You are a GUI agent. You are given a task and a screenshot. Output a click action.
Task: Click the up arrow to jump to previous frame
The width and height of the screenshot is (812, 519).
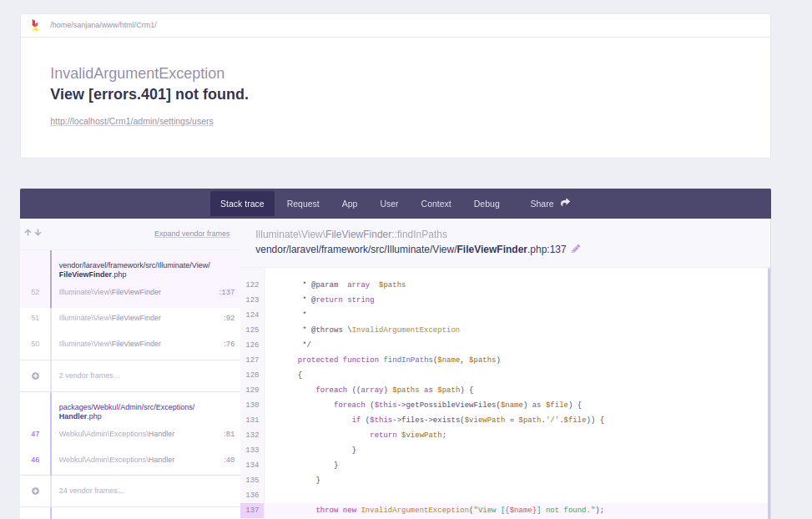[28, 233]
